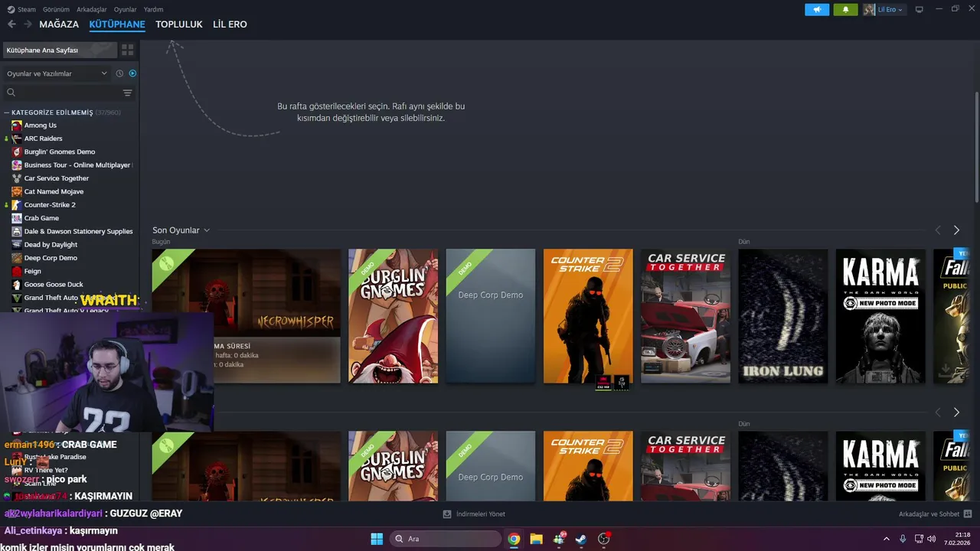Open Chrome from the taskbar
Image resolution: width=980 pixels, height=551 pixels.
point(514,539)
